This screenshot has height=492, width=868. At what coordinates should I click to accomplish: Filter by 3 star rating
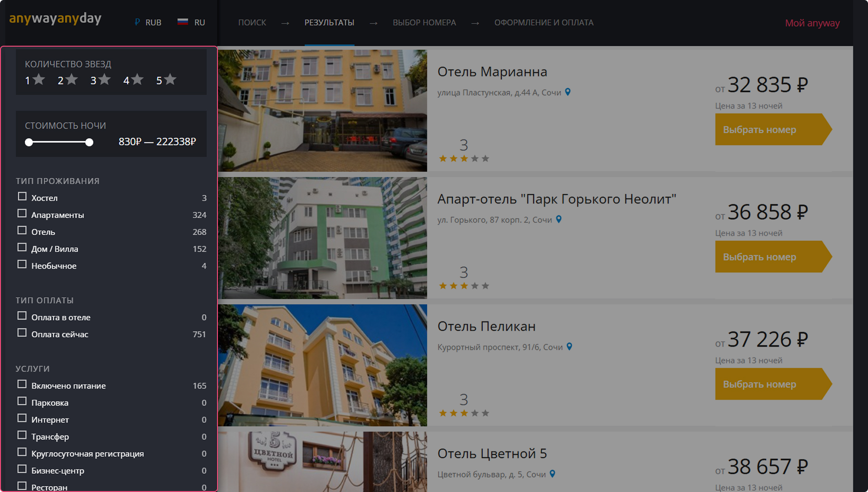tap(101, 80)
